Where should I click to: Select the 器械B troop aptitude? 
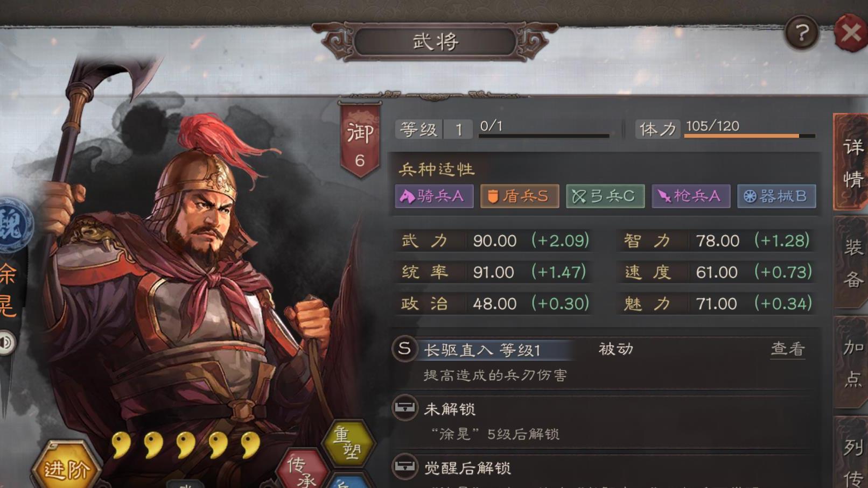(776, 196)
